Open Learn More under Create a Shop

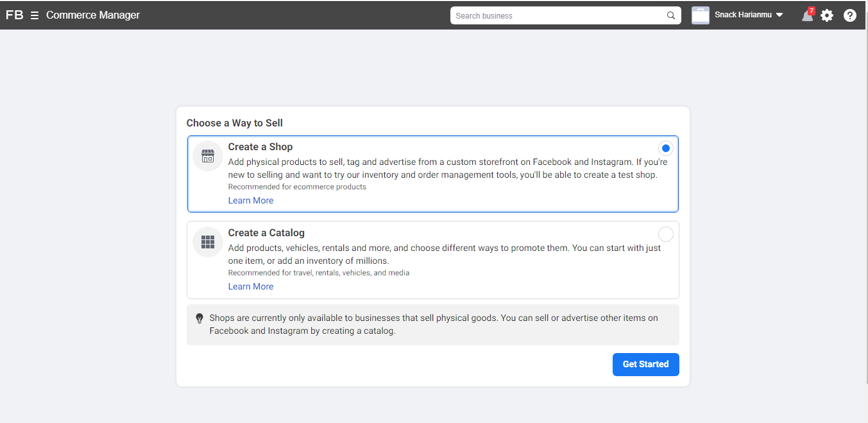[x=251, y=200]
